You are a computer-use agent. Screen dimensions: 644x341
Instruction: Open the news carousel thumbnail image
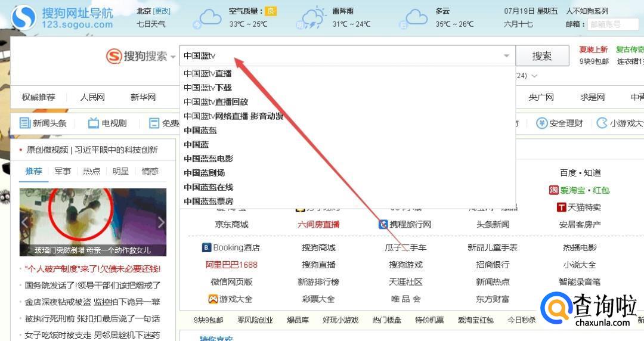tap(93, 222)
